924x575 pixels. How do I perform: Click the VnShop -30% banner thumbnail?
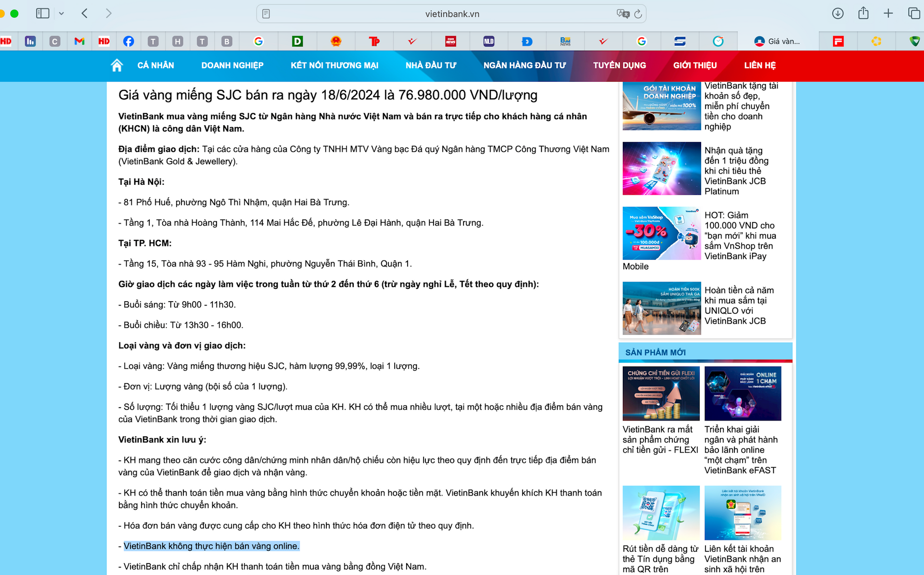pyautogui.click(x=662, y=233)
